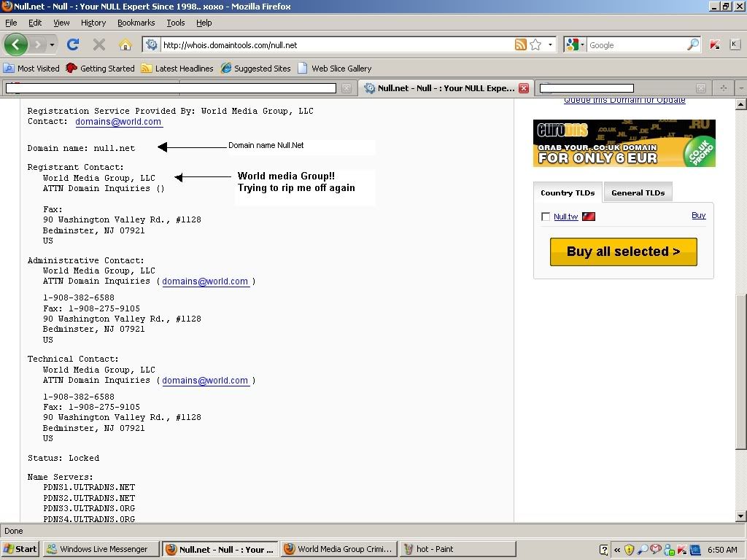Click the Null.tw domain link
The height and width of the screenshot is (560, 747).
coord(565,217)
